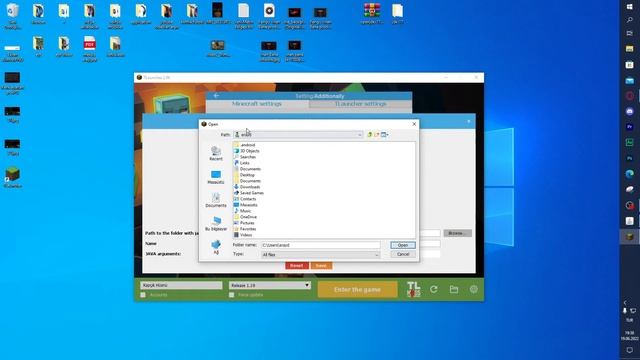Go up one folder level
The width and height of the screenshot is (640, 360).
(x=369, y=135)
